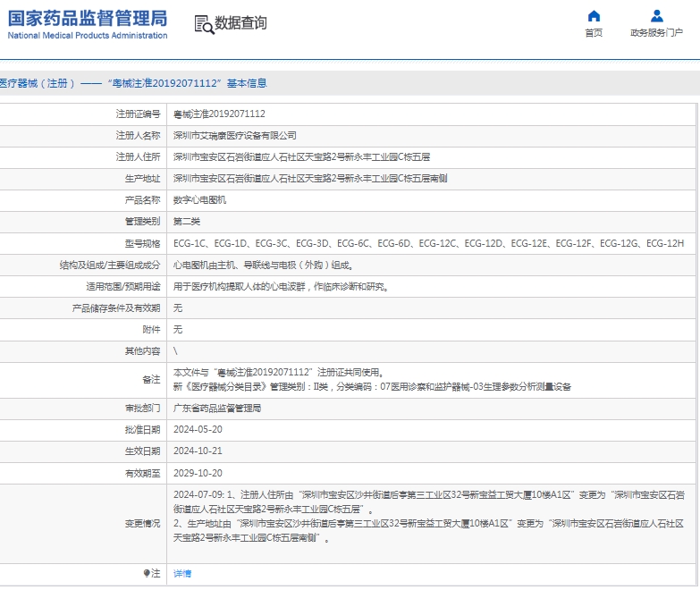Screen dimensions: 700x590
Task: Click the 适用范围/预期用途 row label
Action: coord(123,287)
